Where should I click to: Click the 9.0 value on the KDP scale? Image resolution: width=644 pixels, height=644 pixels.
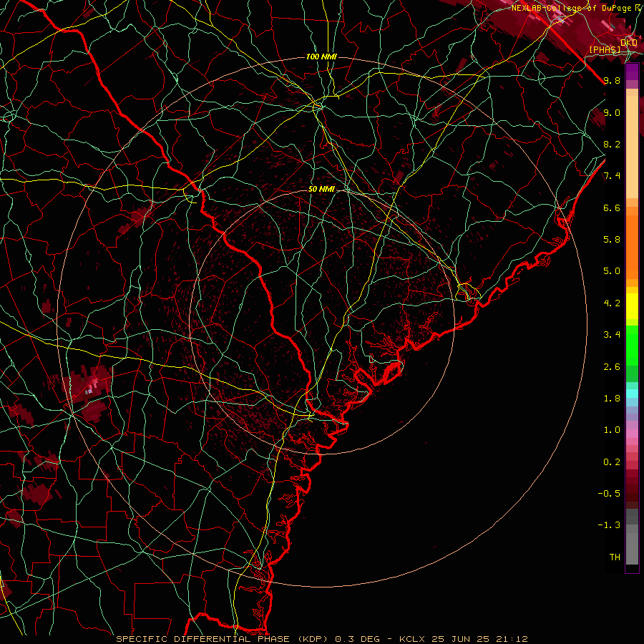point(612,112)
